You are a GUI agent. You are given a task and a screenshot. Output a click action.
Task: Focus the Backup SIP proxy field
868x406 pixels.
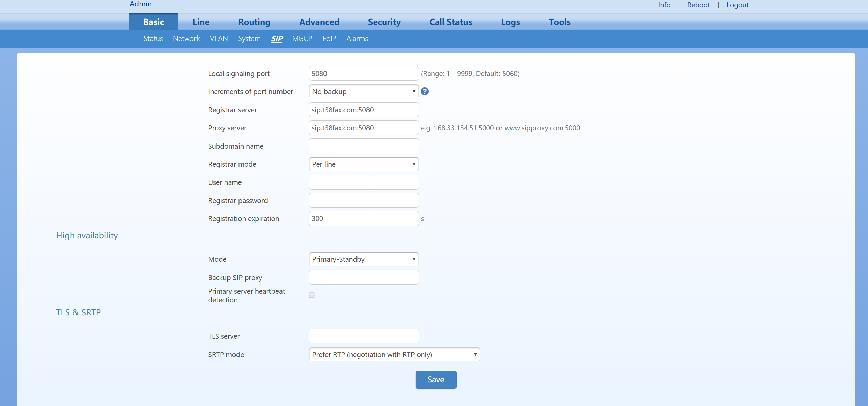tap(363, 277)
